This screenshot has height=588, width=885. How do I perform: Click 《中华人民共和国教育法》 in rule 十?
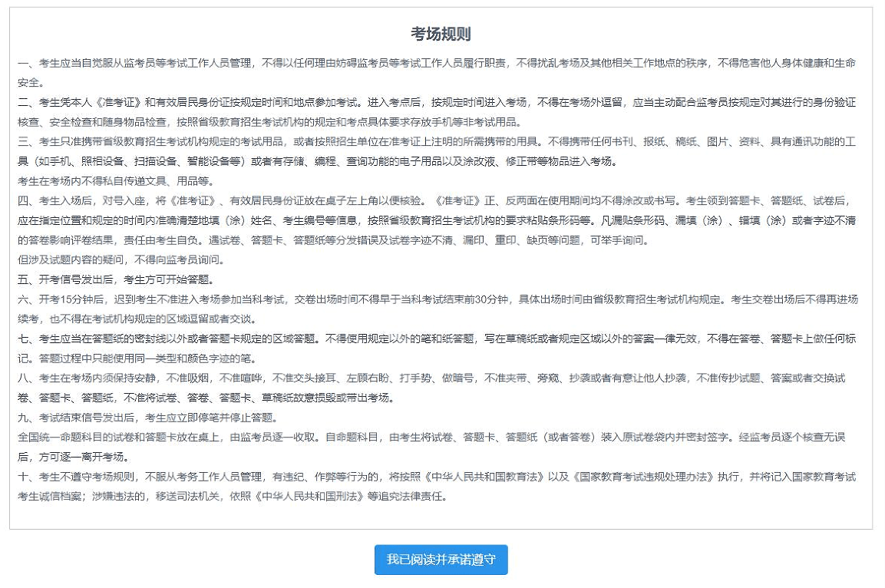[484, 477]
